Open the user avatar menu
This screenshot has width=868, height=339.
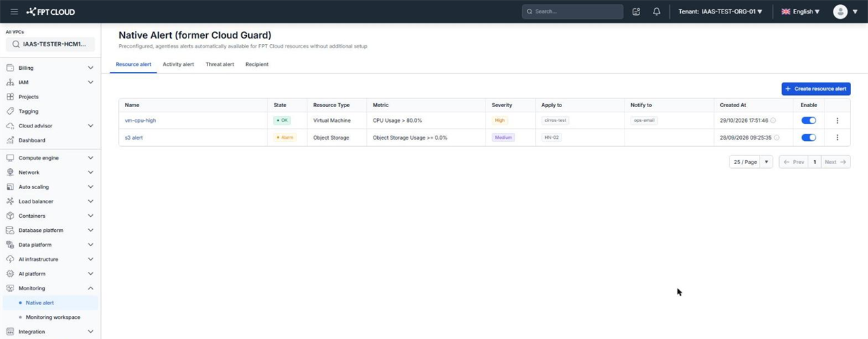pos(840,12)
